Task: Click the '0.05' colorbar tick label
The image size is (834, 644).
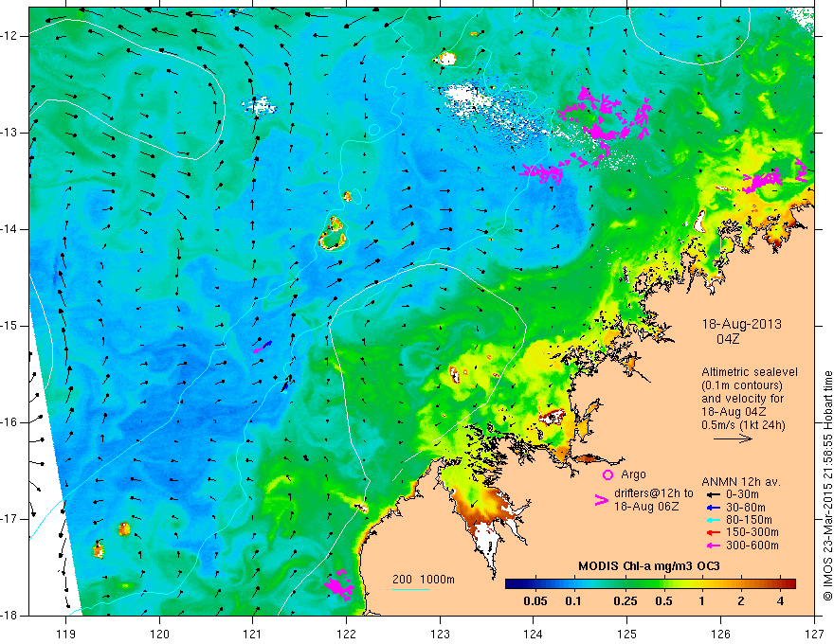Action: [535, 601]
